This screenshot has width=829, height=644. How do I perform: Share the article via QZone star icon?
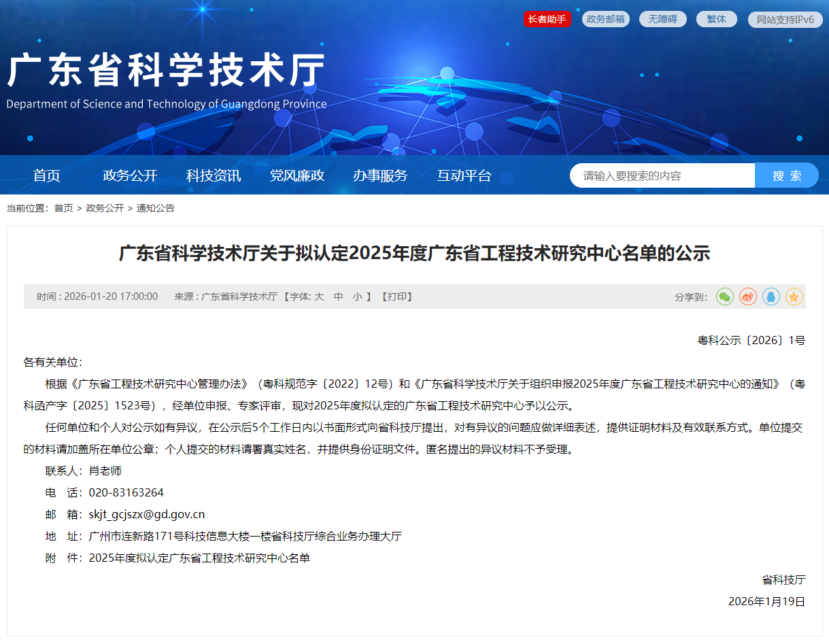point(794,297)
